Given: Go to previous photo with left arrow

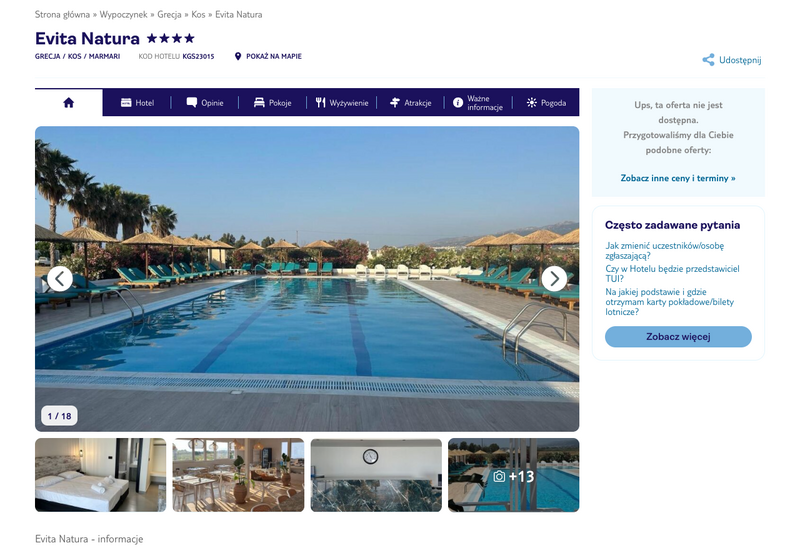Looking at the screenshot, I should [60, 279].
